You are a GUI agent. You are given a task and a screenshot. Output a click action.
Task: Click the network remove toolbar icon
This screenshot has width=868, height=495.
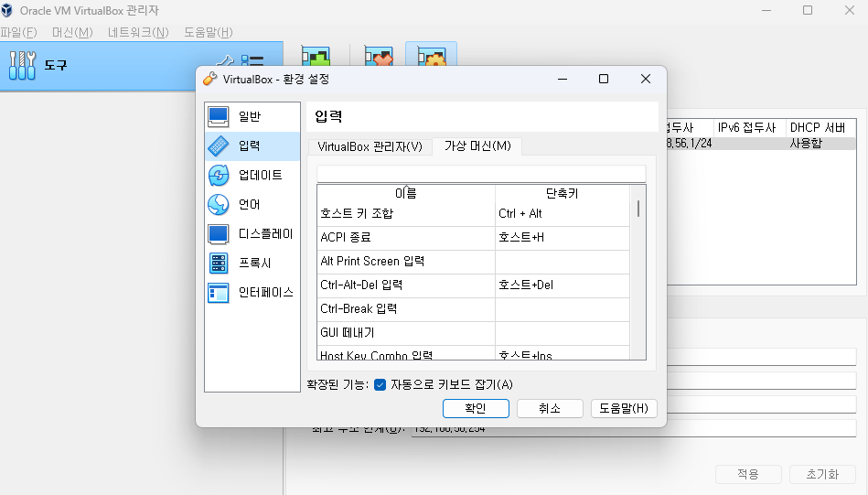pyautogui.click(x=379, y=56)
